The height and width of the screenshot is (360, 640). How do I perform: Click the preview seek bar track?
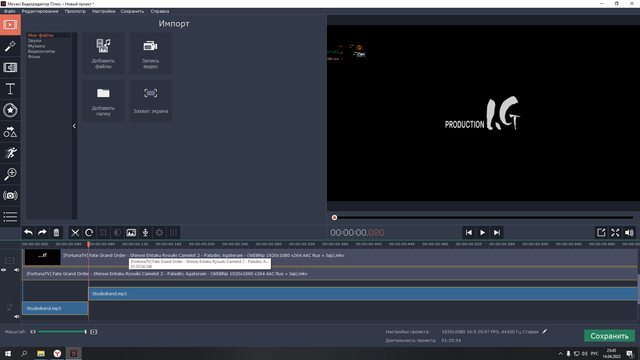[483, 218]
